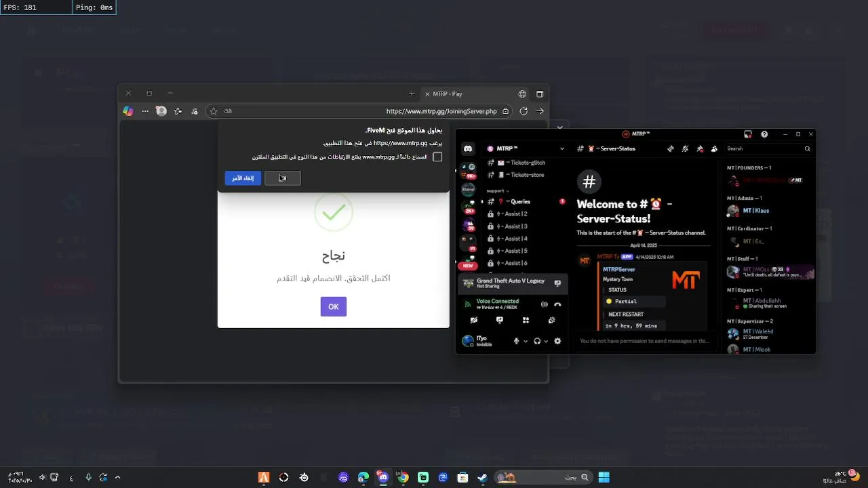Click the site info lock icon by the URL
This screenshot has height=488, width=868.
click(x=505, y=111)
